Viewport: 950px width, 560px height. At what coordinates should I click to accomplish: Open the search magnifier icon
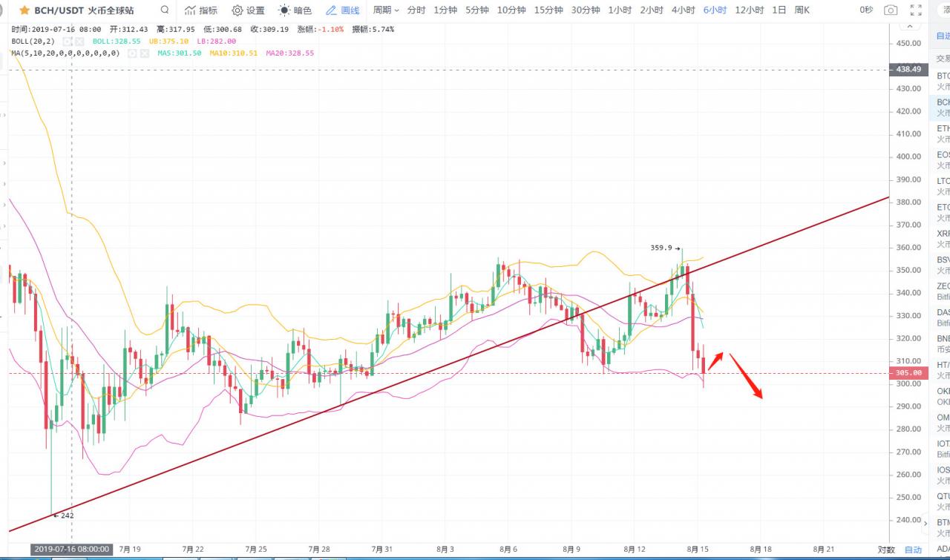(164, 10)
